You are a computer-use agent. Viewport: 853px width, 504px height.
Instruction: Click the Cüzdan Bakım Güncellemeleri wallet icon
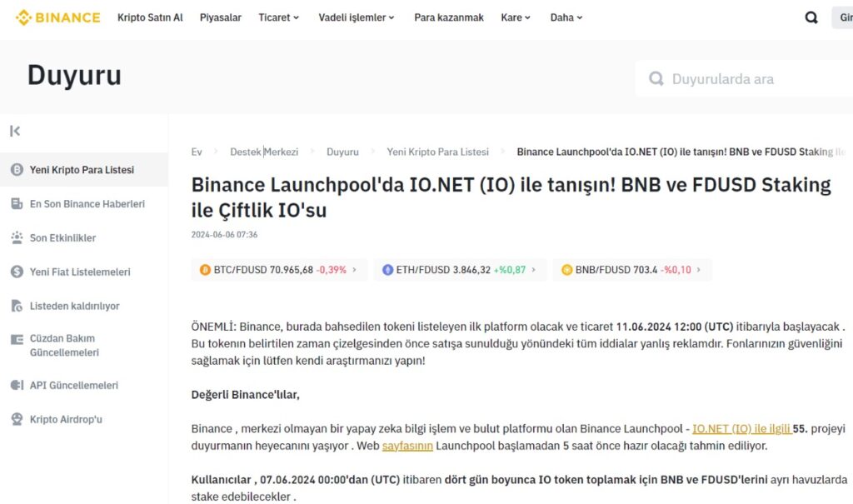tap(17, 340)
